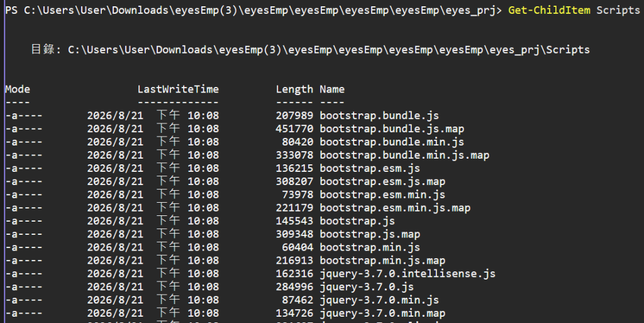Image resolution: width=644 pixels, height=323 pixels.
Task: Click file name bootstrap.esm.min.js.map
Action: [395, 208]
